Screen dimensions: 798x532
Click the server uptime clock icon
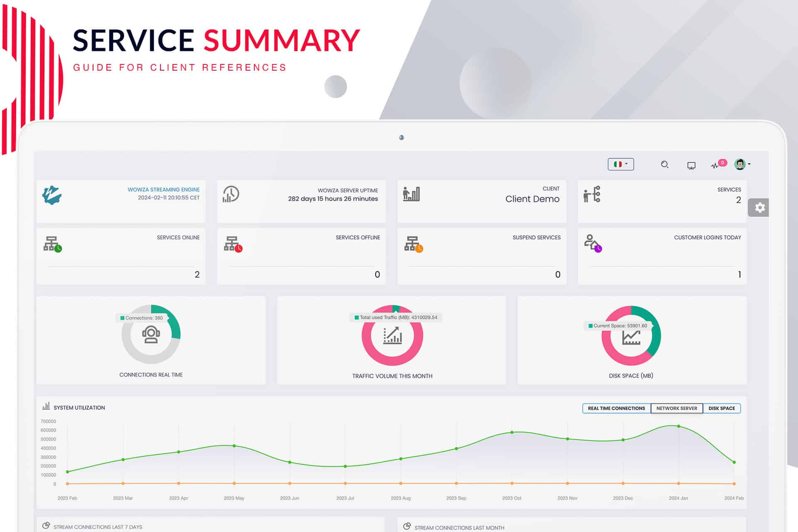point(231,194)
